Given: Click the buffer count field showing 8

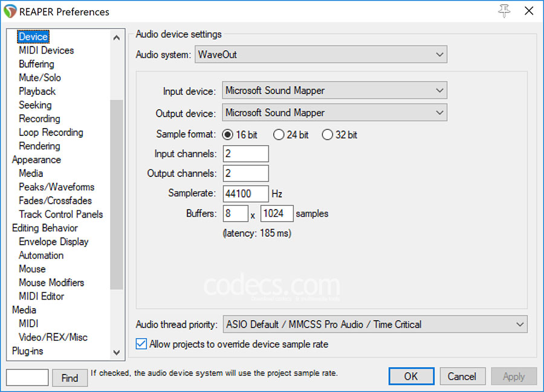Looking at the screenshot, I should [236, 213].
